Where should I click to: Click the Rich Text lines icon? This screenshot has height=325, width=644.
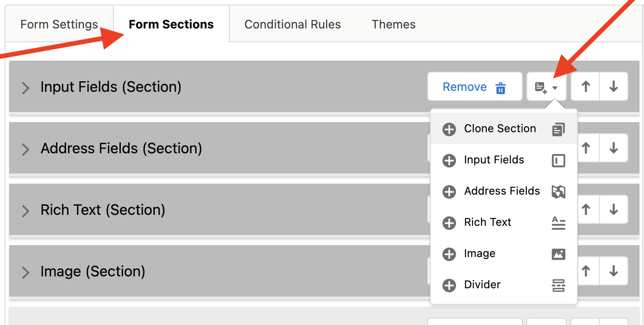click(558, 223)
